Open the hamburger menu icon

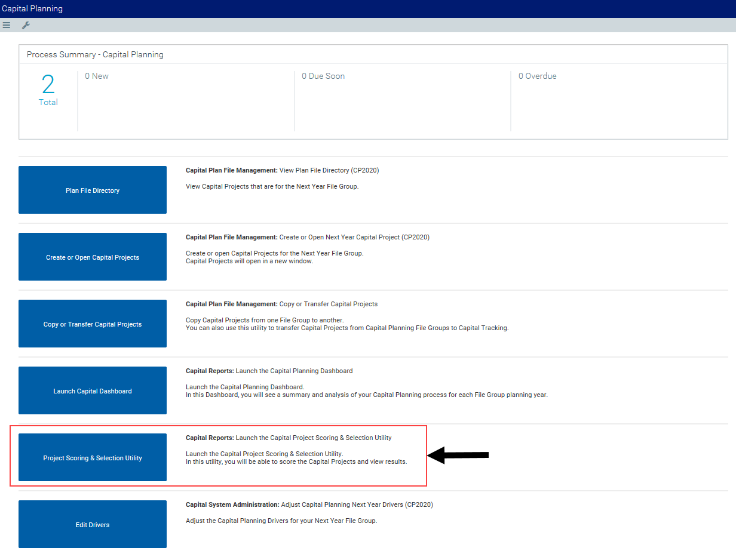(7, 25)
